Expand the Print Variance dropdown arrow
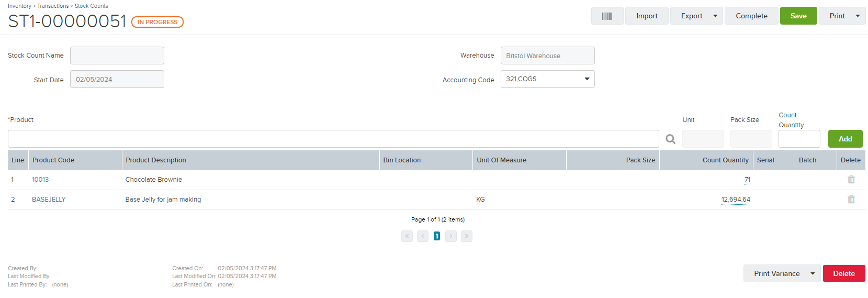 tap(813, 273)
